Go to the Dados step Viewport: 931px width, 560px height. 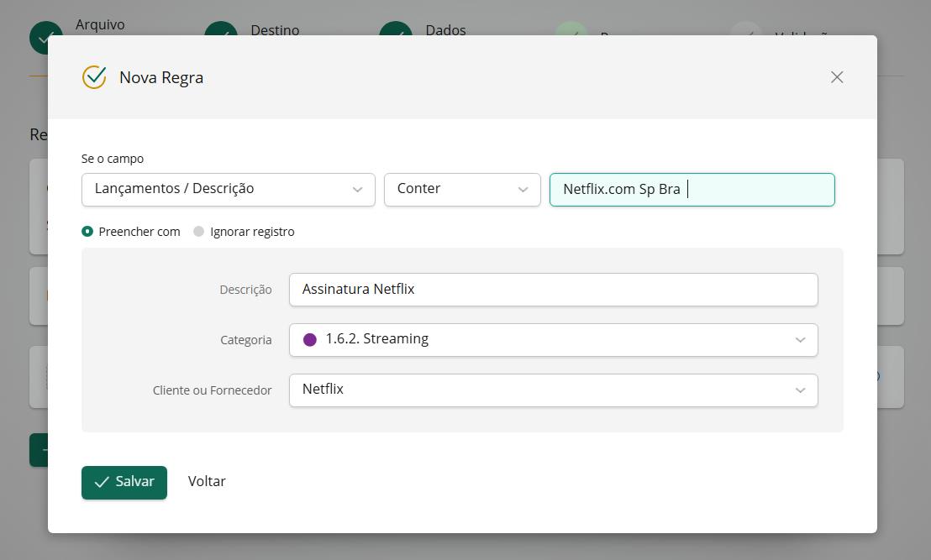click(445, 30)
